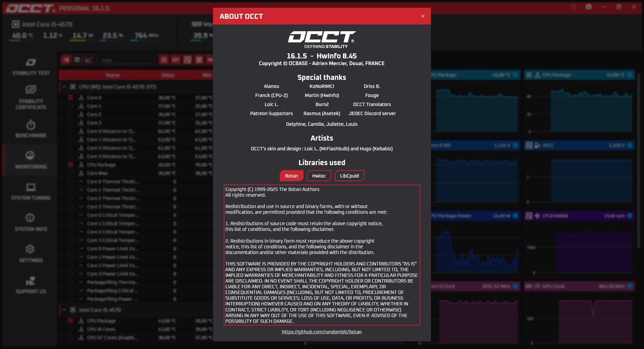Open the LibCpuid library tab
The height and width of the screenshot is (349, 644).
(x=349, y=176)
